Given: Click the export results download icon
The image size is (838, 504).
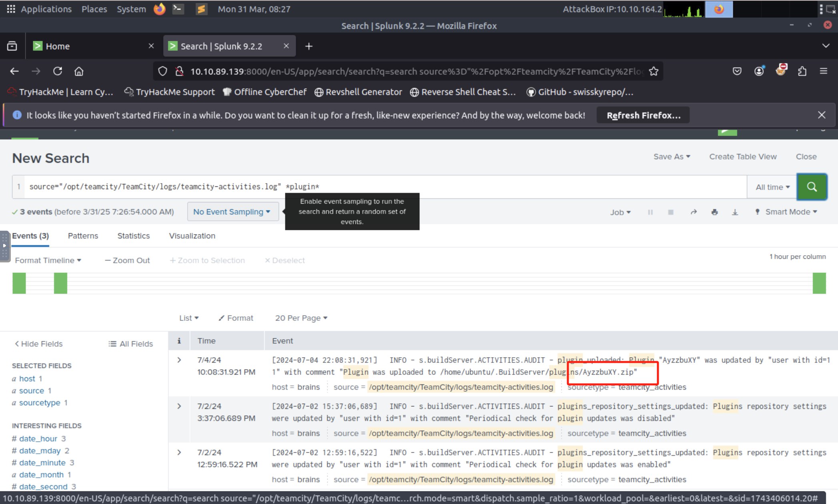Looking at the screenshot, I should click(735, 212).
